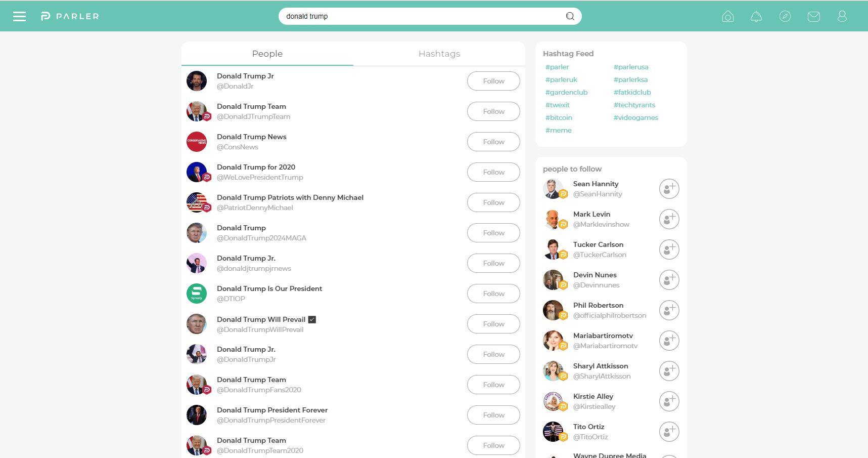Open the #bitcoin hashtag link
Image resolution: width=868 pixels, height=458 pixels.
click(559, 117)
